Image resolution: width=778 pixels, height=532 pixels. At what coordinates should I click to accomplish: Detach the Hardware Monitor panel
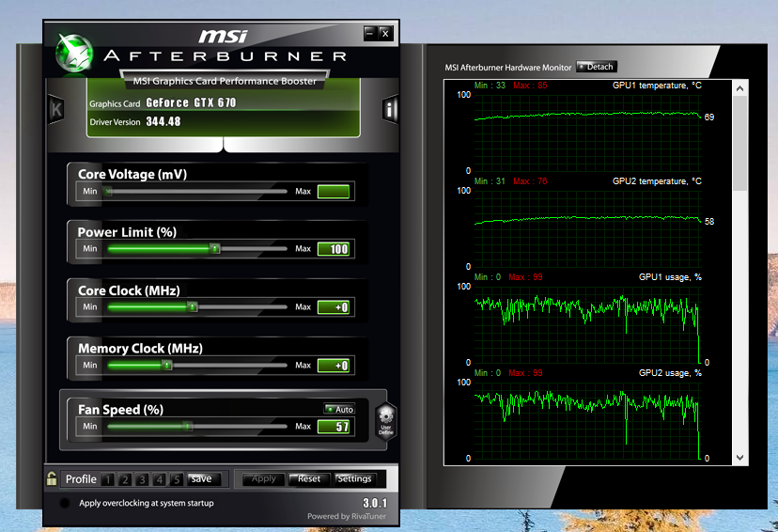[597, 67]
